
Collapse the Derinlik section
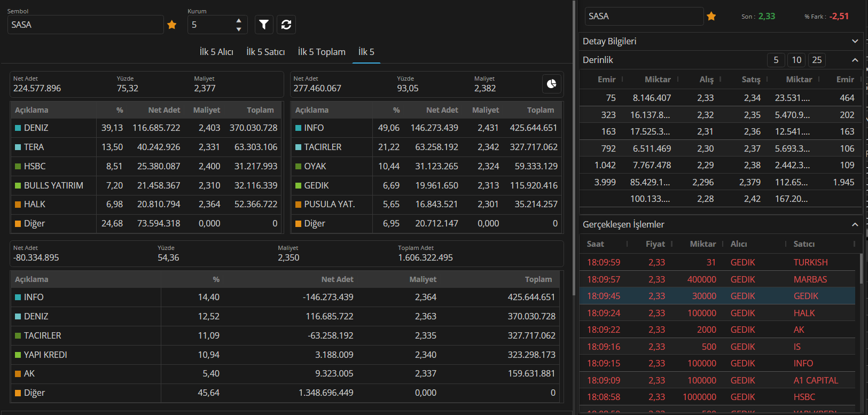[x=855, y=60]
